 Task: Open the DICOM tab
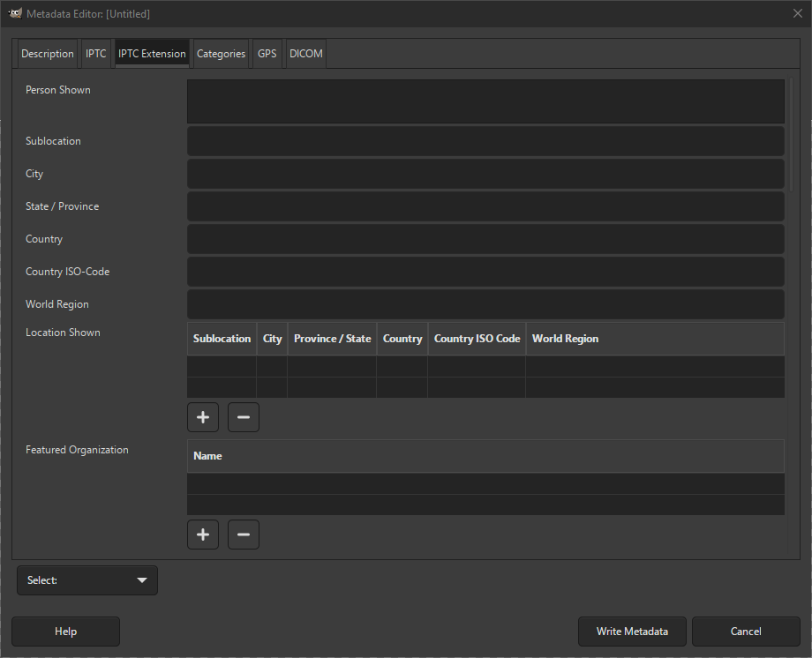[305, 53]
